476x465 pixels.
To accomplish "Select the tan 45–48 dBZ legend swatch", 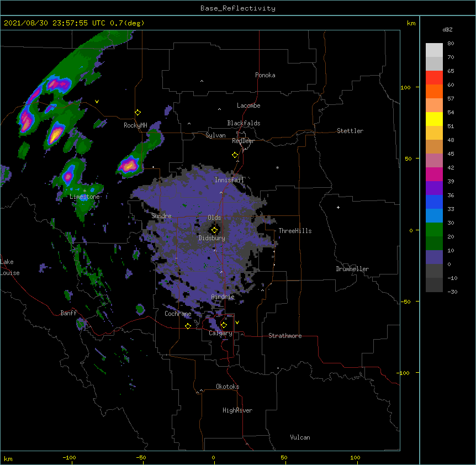I will (434, 146).
